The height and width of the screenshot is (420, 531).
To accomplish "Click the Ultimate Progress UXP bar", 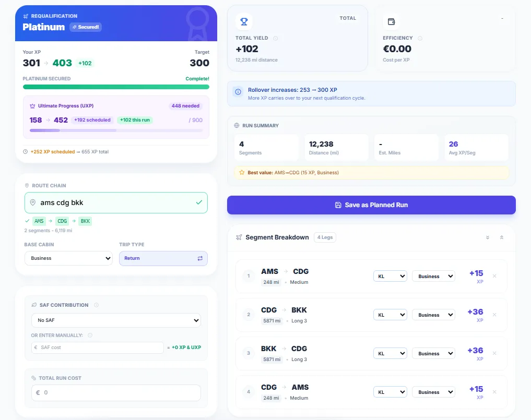I will coord(116,130).
